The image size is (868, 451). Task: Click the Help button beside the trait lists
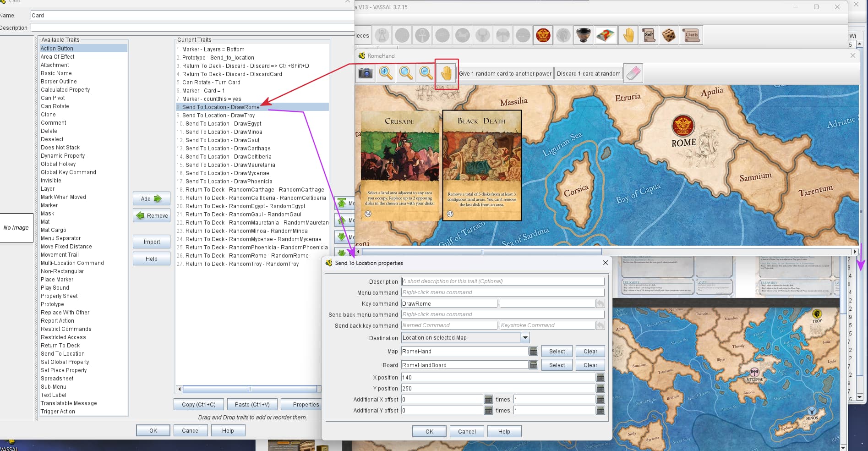click(x=152, y=258)
